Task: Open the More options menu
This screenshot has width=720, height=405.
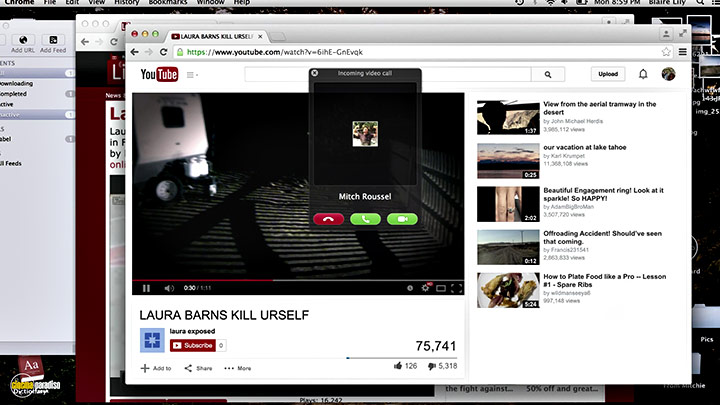Action: tap(238, 368)
